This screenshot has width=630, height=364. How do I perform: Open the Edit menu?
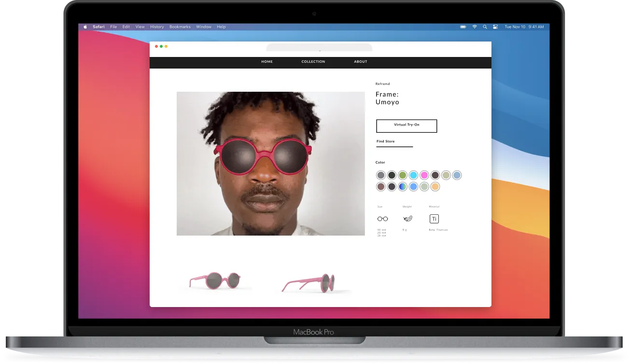(x=126, y=27)
